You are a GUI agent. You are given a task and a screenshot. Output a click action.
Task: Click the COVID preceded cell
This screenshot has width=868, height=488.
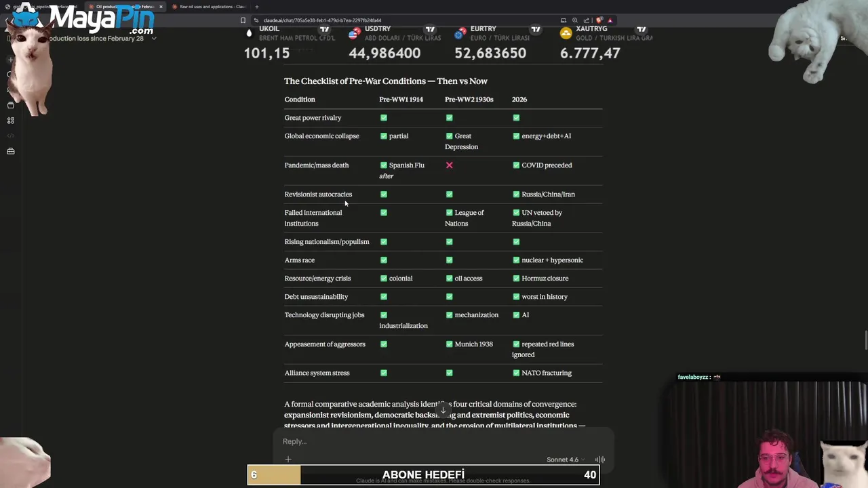click(542, 165)
